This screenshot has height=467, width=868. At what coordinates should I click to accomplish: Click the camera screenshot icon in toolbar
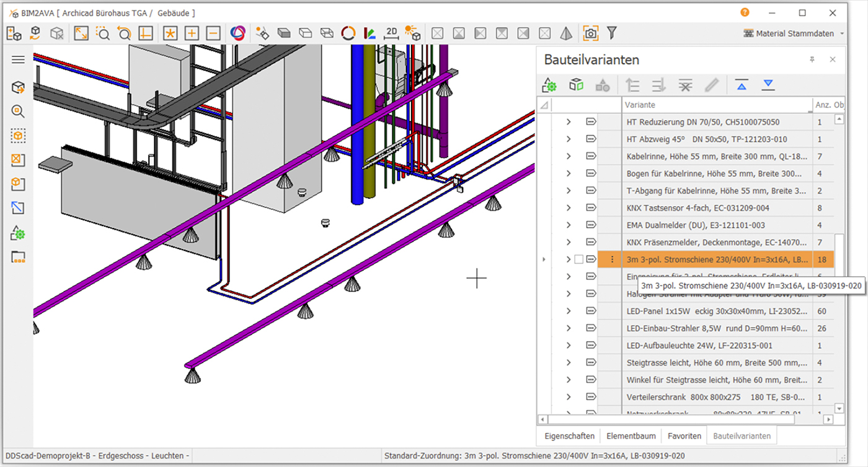(591, 33)
